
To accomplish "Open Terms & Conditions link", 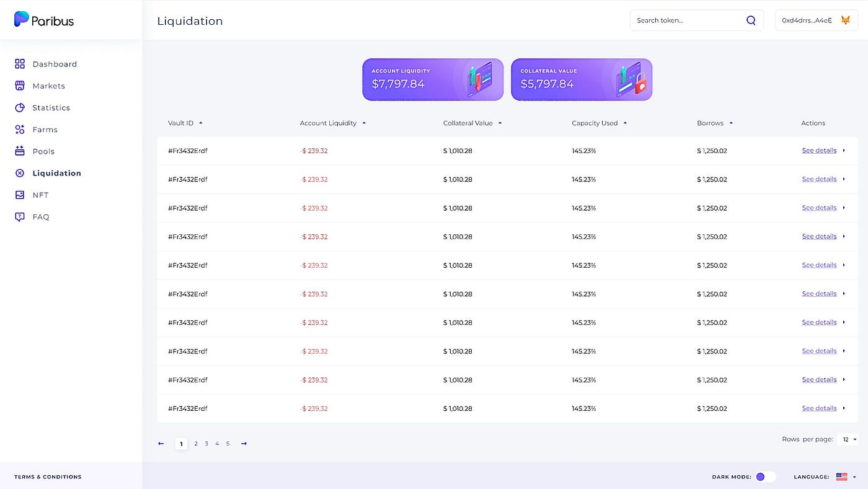I will point(48,477).
